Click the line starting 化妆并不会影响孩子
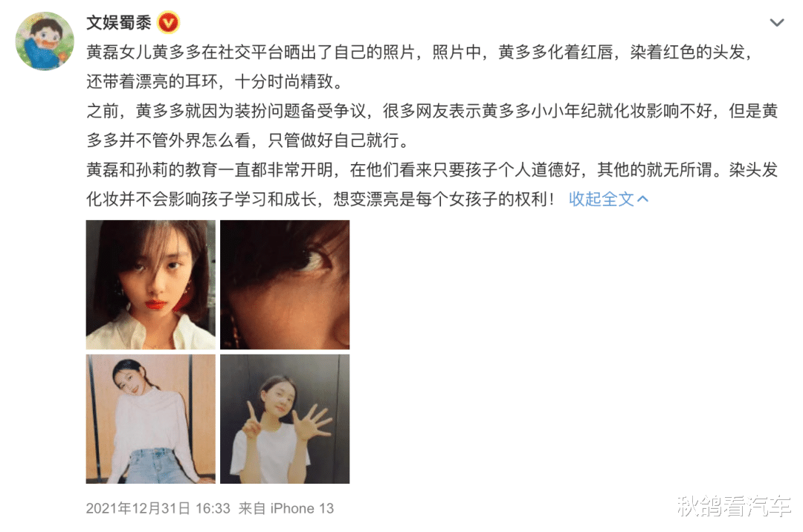Screen dimensions: 803x532 [x=322, y=199]
